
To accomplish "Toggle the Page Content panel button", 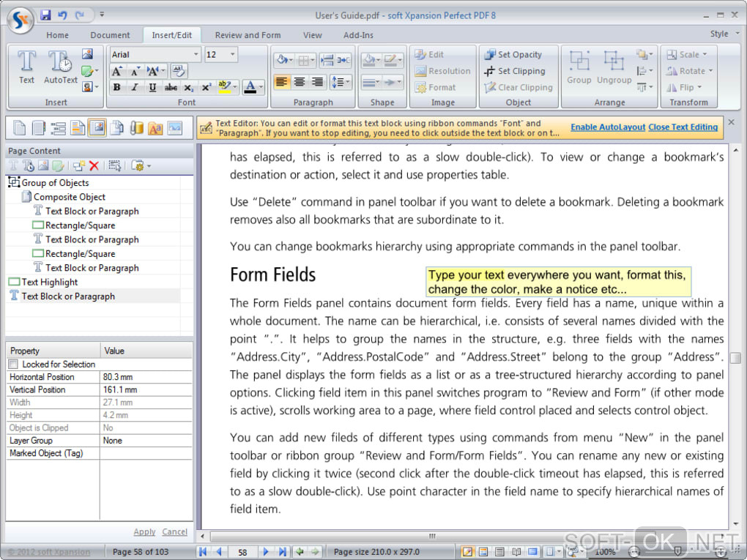I will point(97,127).
